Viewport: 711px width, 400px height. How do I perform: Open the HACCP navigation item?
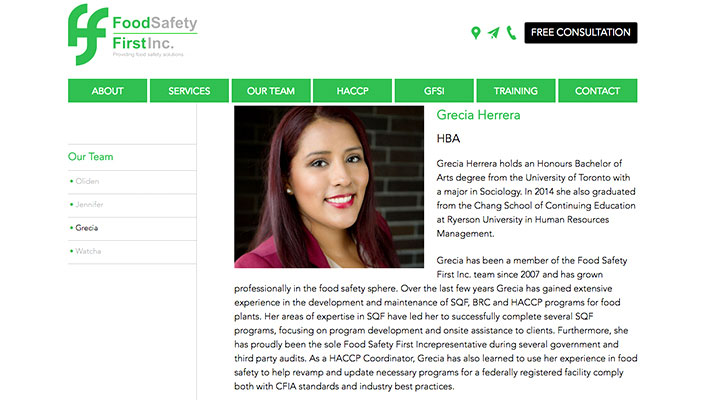pos(352,91)
